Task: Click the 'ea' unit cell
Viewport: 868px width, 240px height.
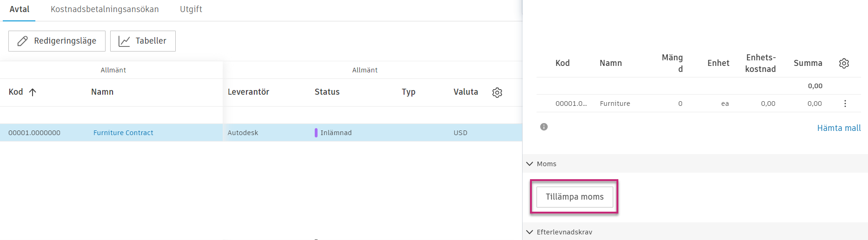Action: (725, 104)
